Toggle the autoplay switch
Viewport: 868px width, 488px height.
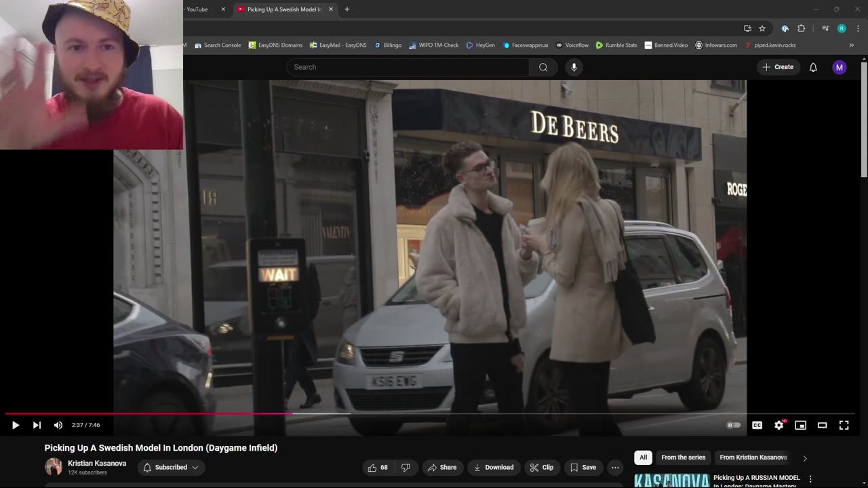tap(734, 425)
